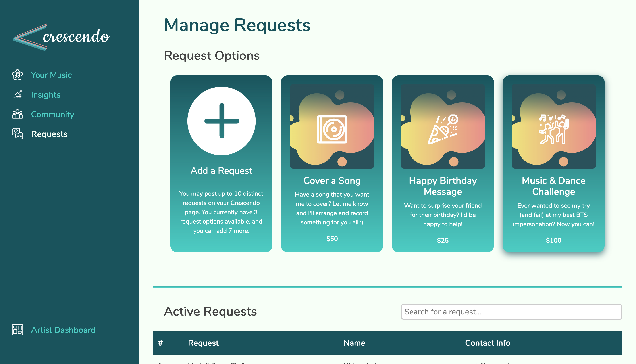Click the Music & Dance Challenge heading
The image size is (636, 364).
click(x=553, y=186)
